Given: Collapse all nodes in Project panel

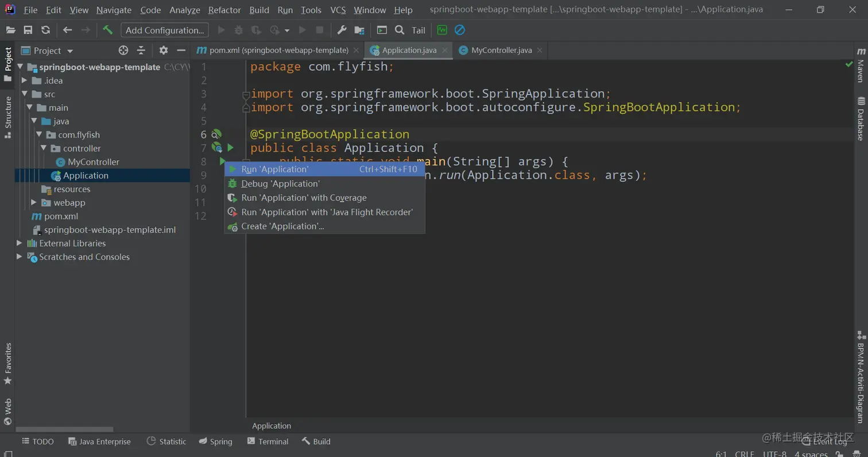Looking at the screenshot, I should 141,51.
